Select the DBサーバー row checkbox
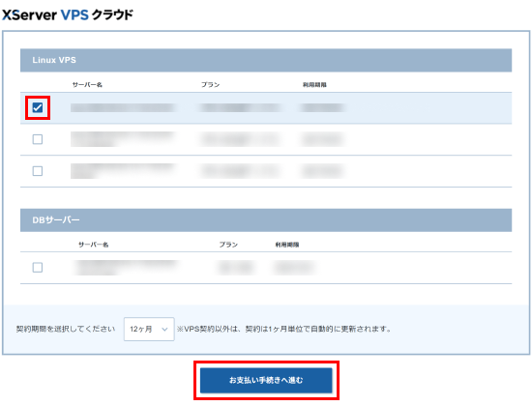Image resolution: width=532 pixels, height=406 pixels. (38, 268)
